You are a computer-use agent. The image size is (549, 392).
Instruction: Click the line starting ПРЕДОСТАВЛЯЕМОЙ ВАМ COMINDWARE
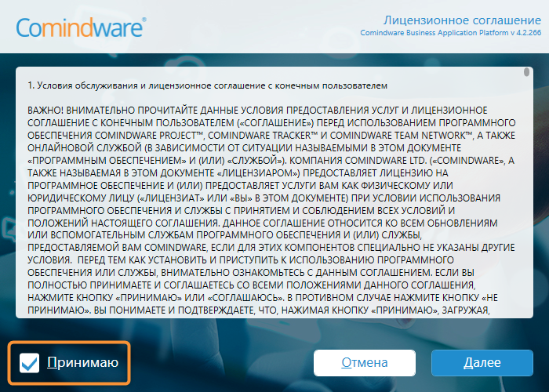[x=271, y=248]
